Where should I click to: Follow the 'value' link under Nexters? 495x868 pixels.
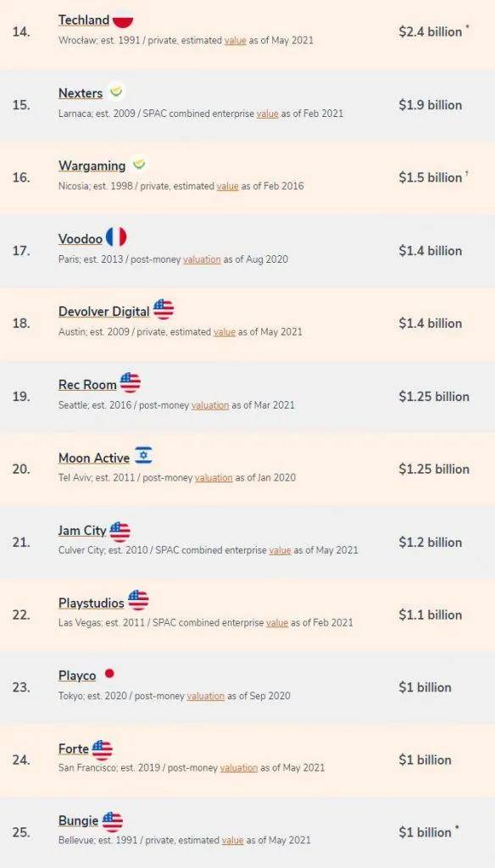pos(268,114)
